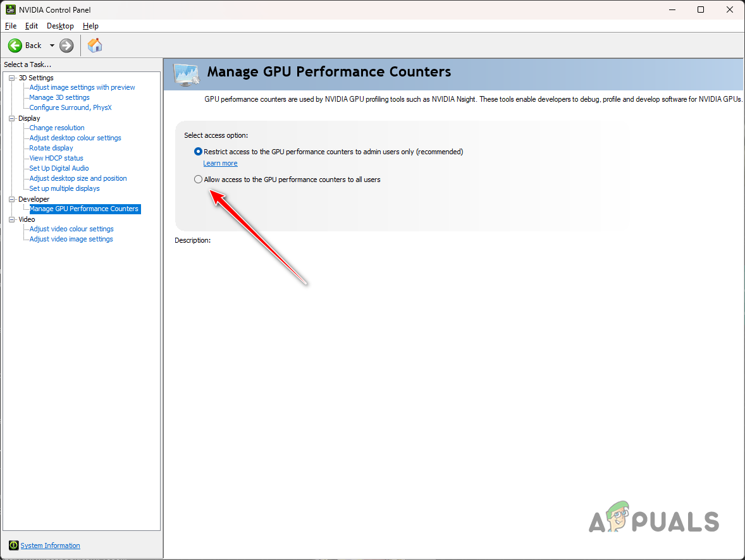The width and height of the screenshot is (745, 560).
Task: Select Adjust video colour settings task
Action: coord(70,229)
